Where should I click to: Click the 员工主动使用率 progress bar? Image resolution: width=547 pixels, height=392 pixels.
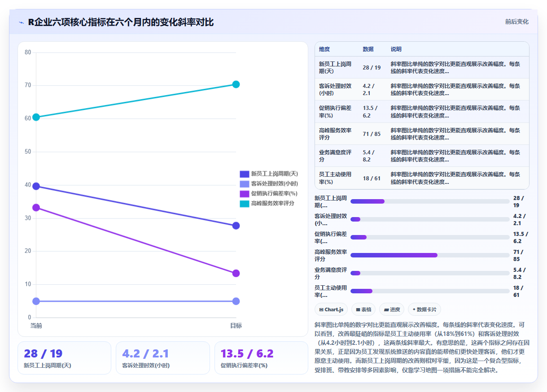(430, 291)
